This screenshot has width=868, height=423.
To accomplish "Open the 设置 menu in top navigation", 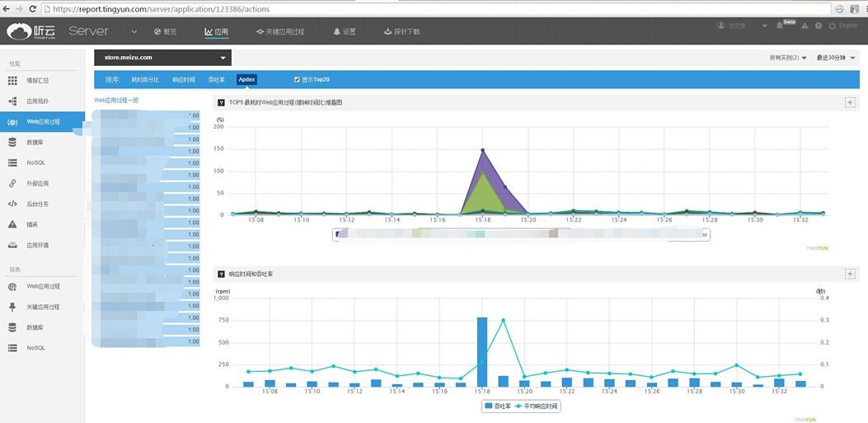I will pyautogui.click(x=345, y=31).
